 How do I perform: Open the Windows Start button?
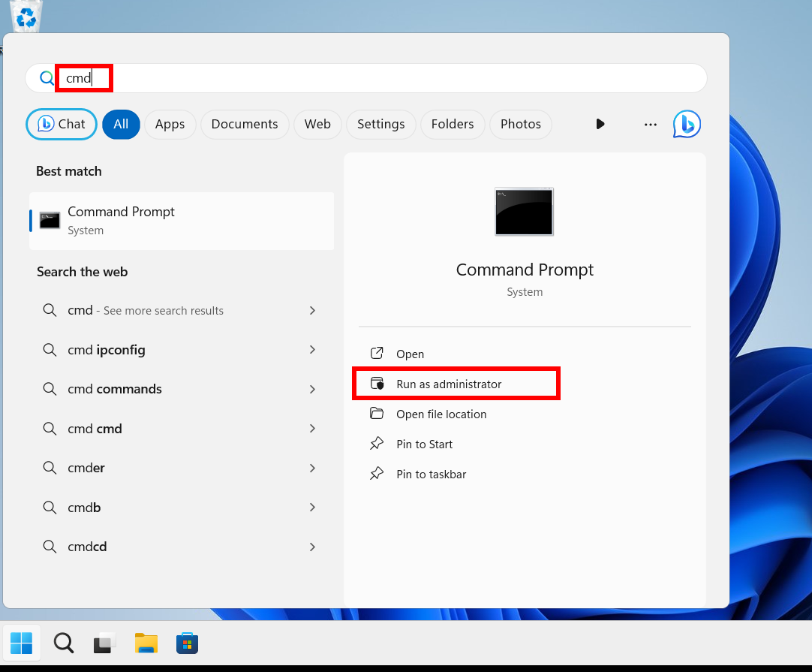pyautogui.click(x=21, y=643)
